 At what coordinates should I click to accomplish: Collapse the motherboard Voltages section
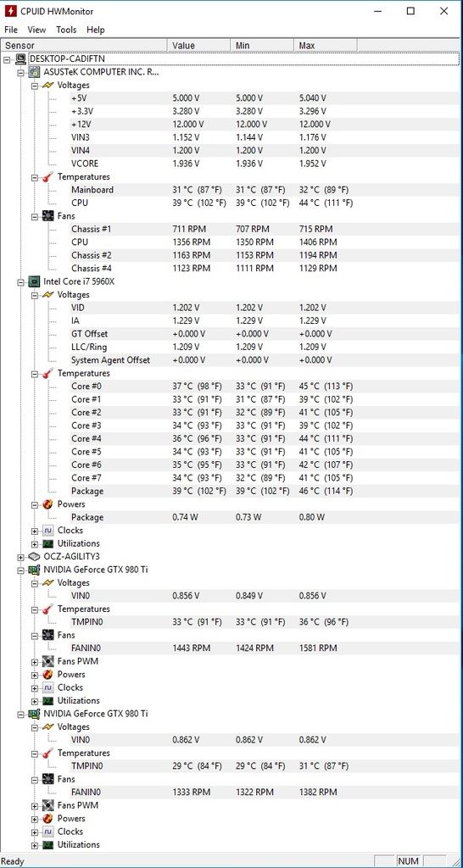[x=34, y=86]
